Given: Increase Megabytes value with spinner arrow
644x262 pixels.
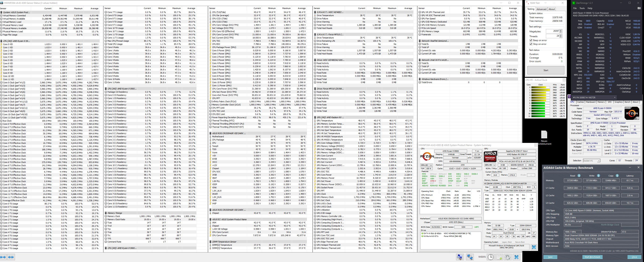Looking at the screenshot, I should click(561, 30).
